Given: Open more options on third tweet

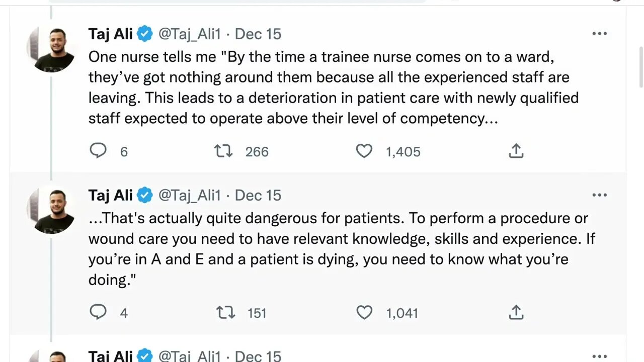Looking at the screenshot, I should [599, 355].
